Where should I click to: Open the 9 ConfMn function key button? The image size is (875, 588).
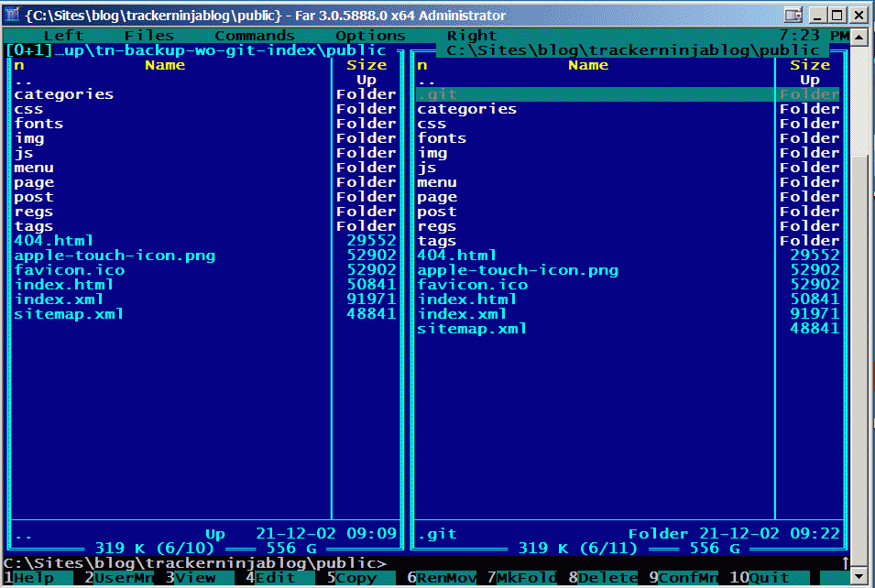tap(684, 578)
